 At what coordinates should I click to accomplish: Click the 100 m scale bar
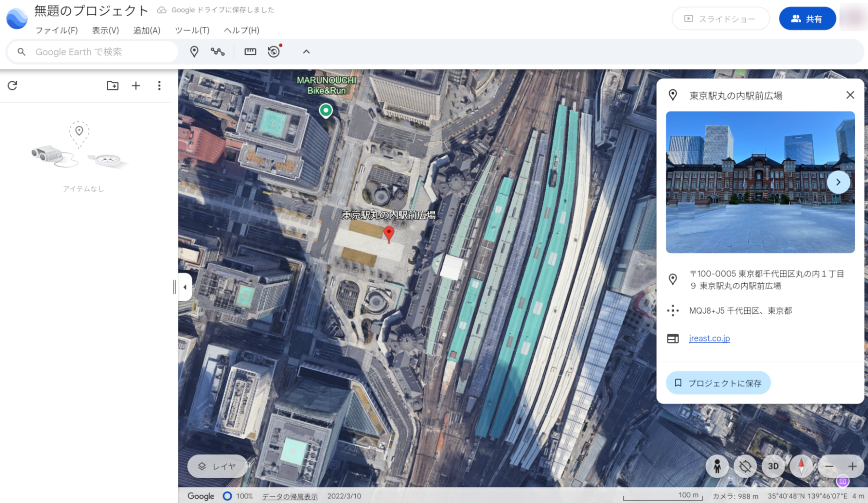click(663, 496)
